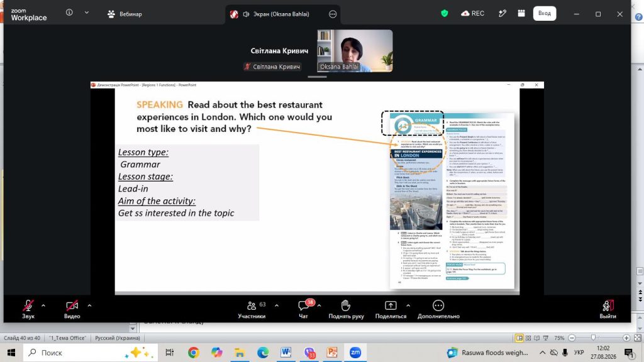Open Вебинар tab in Zoom header
644x362 pixels.
point(125,14)
